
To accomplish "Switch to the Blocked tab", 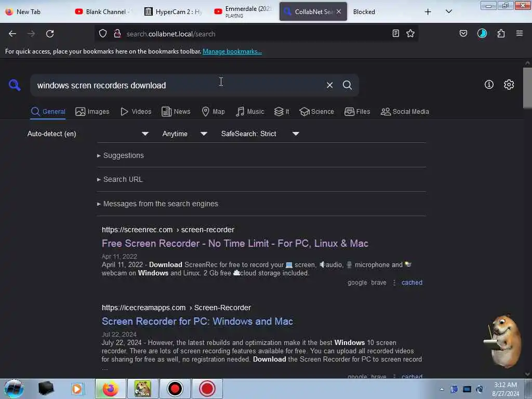I will point(382,11).
